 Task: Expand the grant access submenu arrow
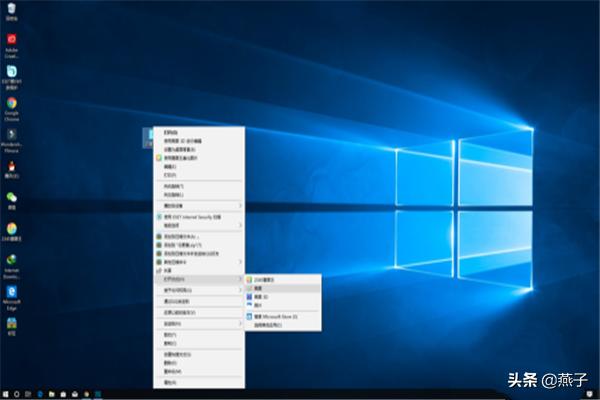(x=240, y=290)
